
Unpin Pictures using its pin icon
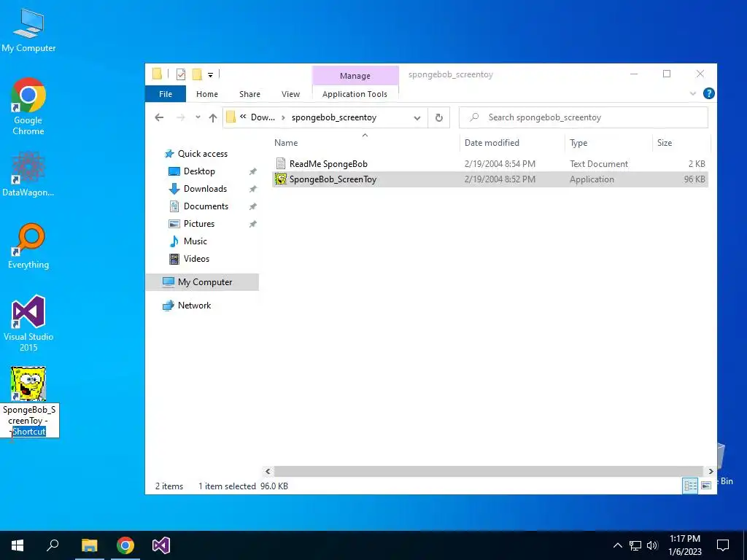pos(253,224)
